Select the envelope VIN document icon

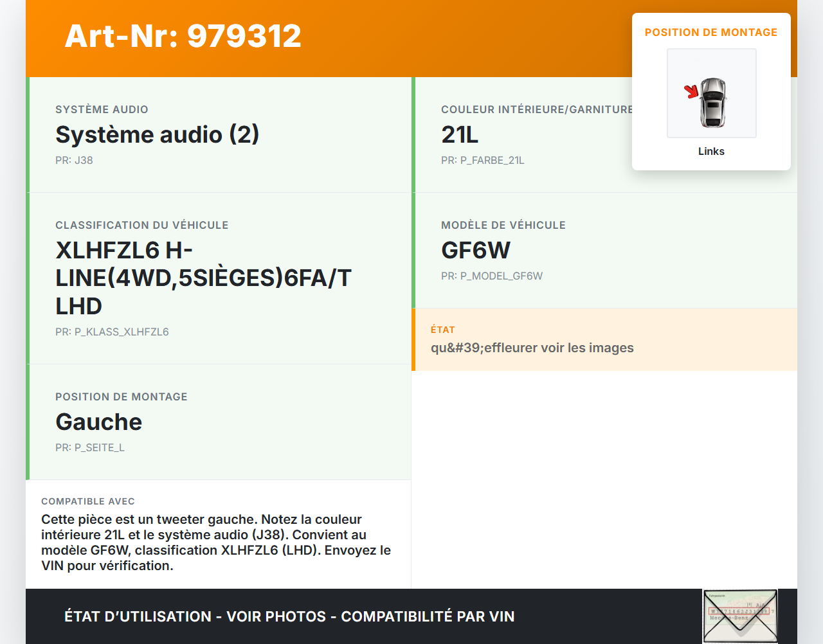coord(739,616)
